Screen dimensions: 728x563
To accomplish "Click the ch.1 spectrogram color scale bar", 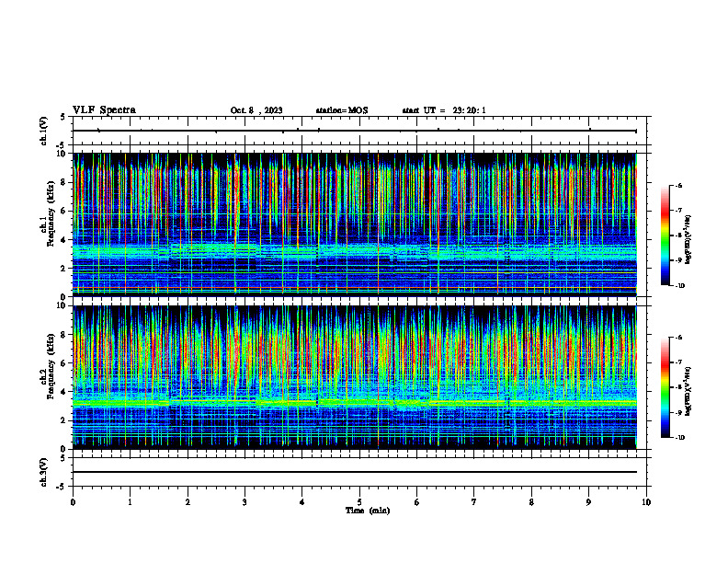I will pos(665,236).
